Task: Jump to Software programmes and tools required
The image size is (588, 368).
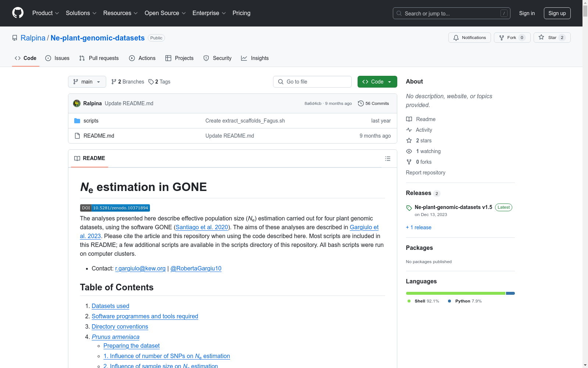Action: (145, 316)
